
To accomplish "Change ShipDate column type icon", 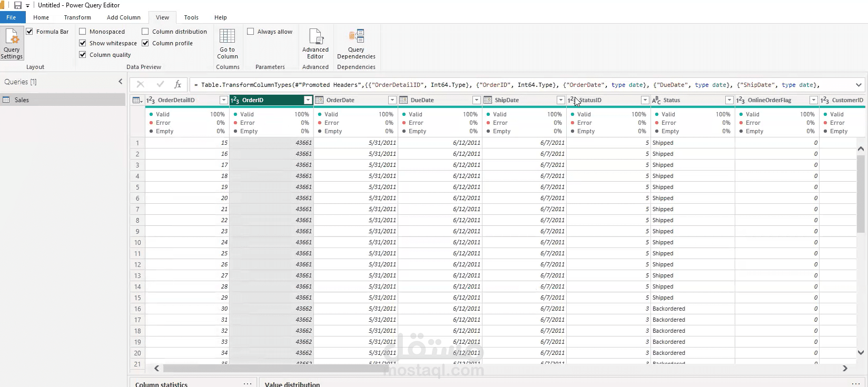I will click(x=488, y=100).
